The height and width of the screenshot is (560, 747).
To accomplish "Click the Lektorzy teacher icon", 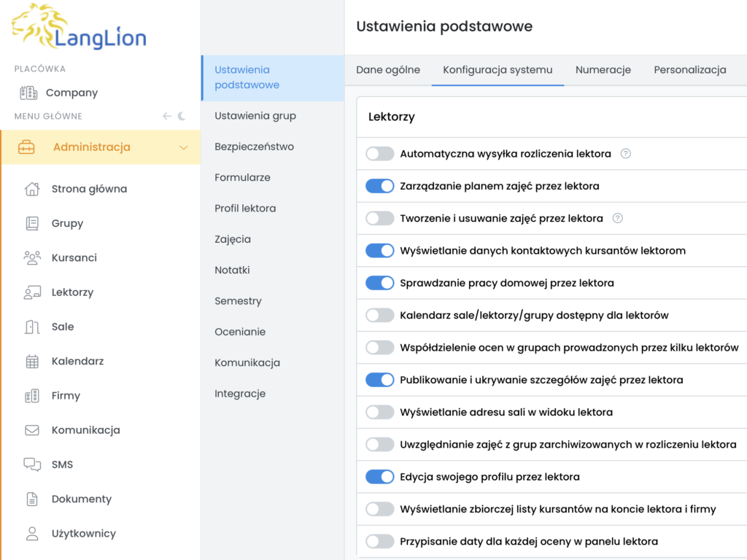I will 32,292.
